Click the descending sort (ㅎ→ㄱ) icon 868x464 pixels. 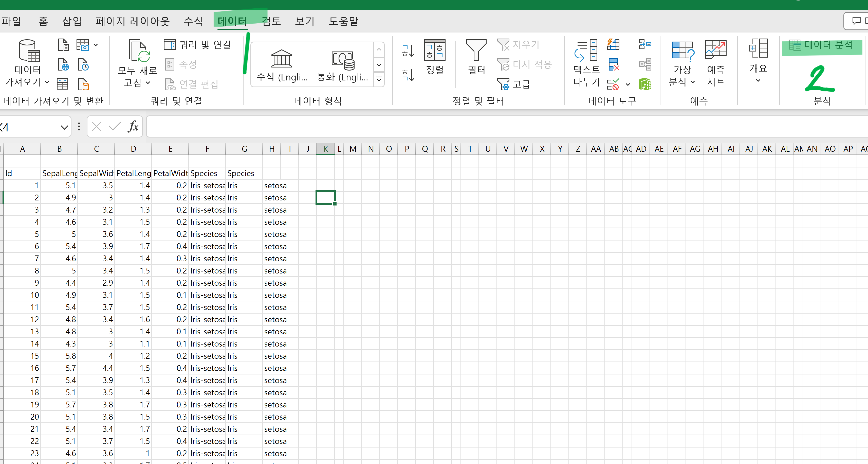408,75
